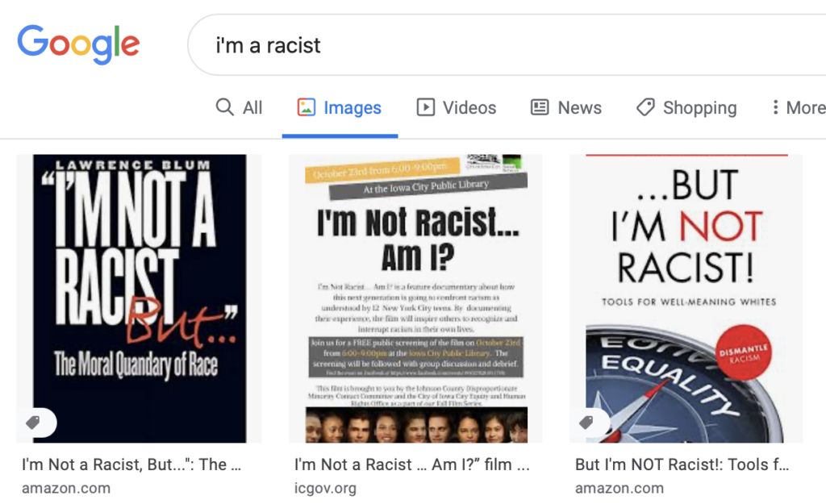Screen dimensions: 826x504
Task: Click the product tag icon on compass book
Action: (x=587, y=423)
